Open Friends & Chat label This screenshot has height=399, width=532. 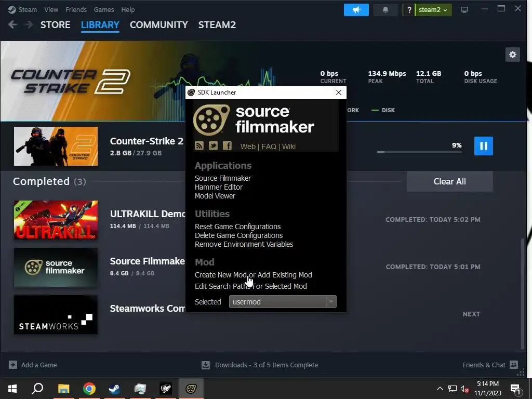[484, 365]
